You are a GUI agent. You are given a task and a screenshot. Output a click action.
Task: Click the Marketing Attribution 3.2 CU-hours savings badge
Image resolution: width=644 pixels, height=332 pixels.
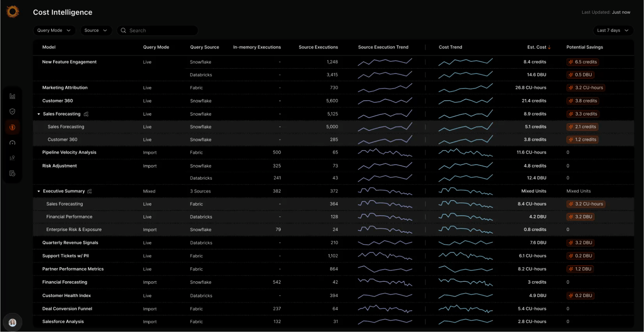[x=586, y=88]
